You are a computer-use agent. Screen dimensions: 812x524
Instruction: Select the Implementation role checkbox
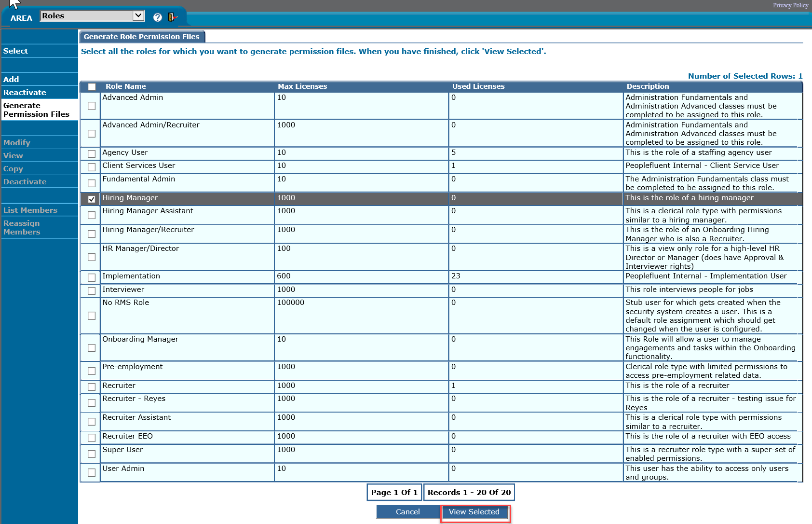click(92, 277)
